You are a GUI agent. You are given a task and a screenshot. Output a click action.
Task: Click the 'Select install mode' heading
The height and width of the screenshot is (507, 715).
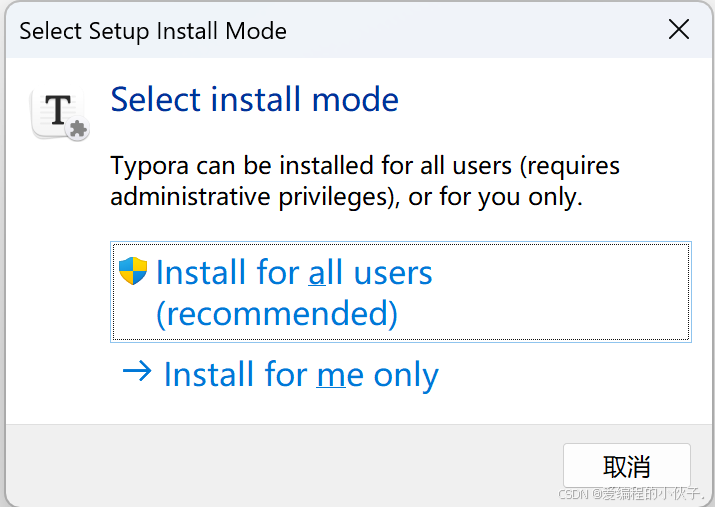tap(254, 99)
